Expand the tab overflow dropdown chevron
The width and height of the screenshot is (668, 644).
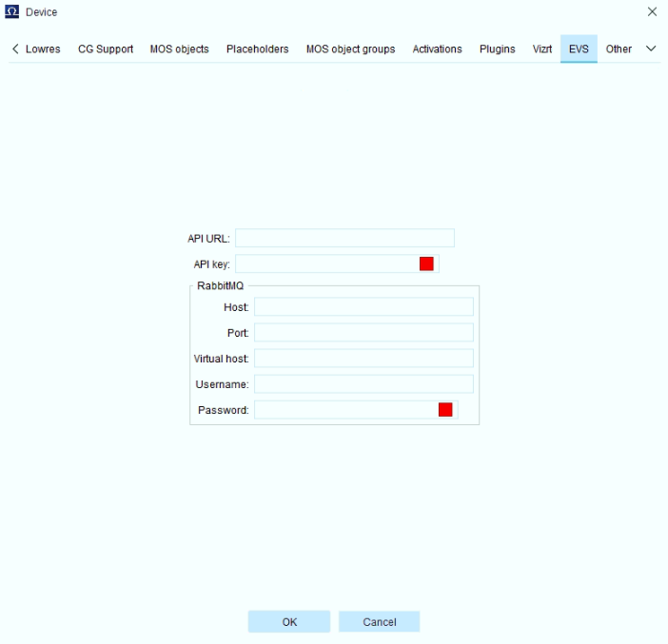tap(651, 49)
